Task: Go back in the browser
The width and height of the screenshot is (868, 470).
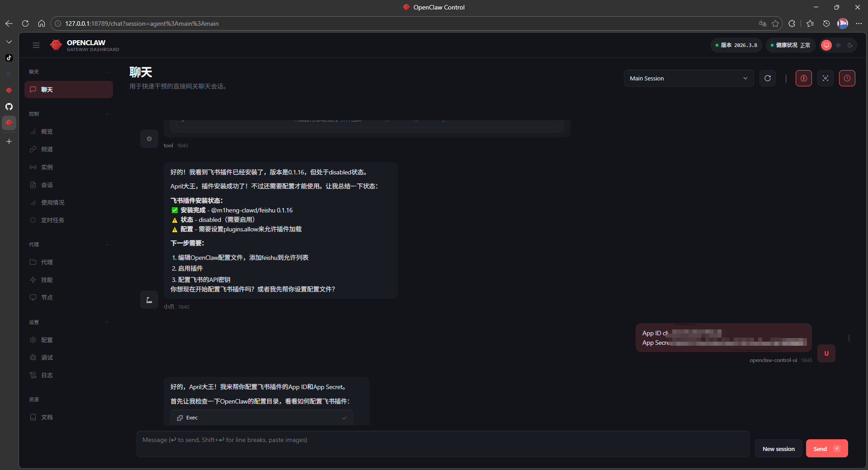Action: pyautogui.click(x=9, y=23)
